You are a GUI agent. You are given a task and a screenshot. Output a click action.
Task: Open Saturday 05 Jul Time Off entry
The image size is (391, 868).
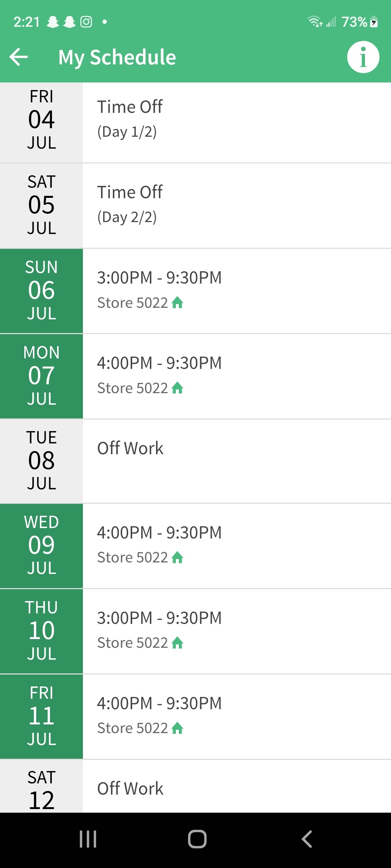pyautogui.click(x=237, y=205)
